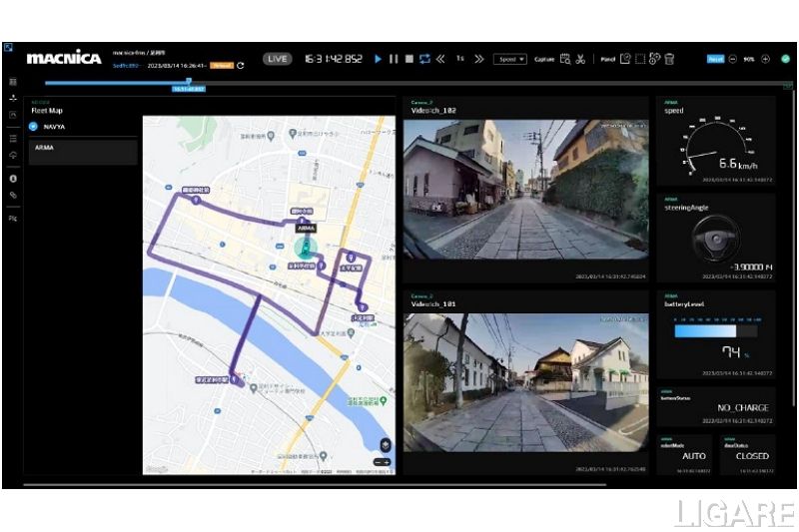The width and height of the screenshot is (799, 532).
Task: Click the timeline playhead marker
Action: 188,82
